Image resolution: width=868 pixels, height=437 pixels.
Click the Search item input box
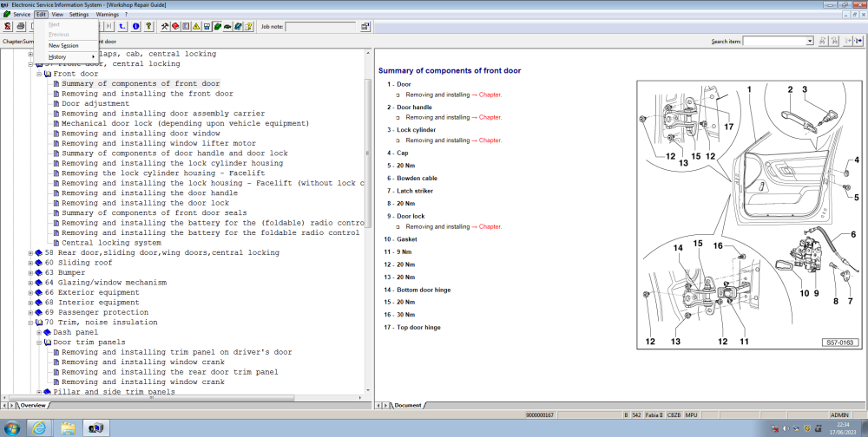click(774, 41)
